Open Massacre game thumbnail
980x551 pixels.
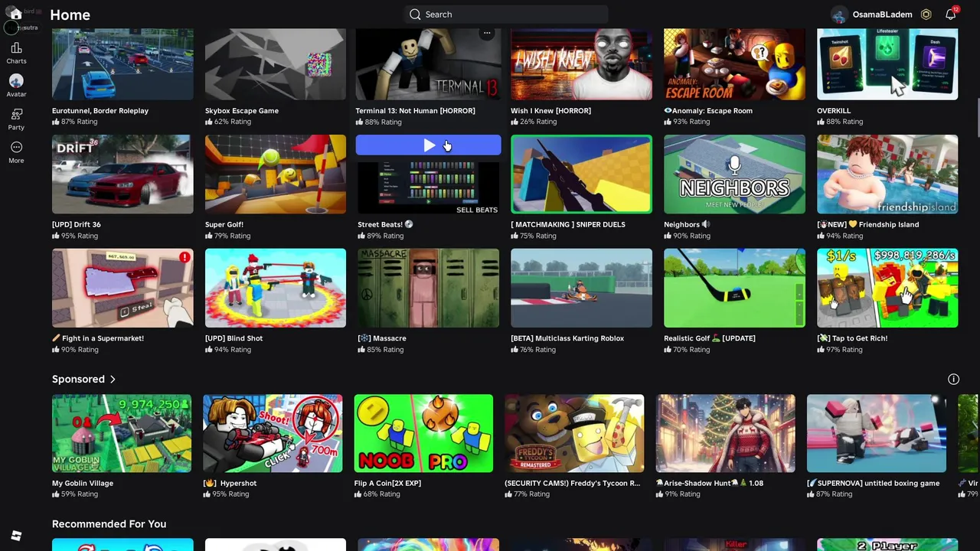(x=428, y=288)
